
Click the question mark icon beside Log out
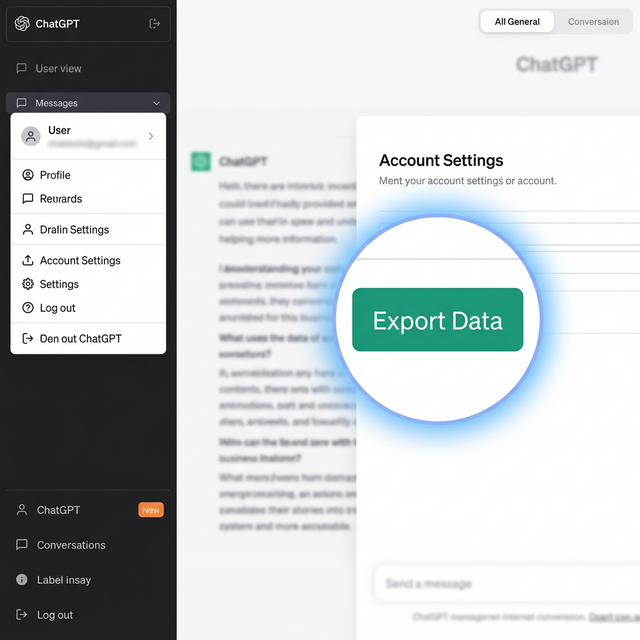(28, 307)
